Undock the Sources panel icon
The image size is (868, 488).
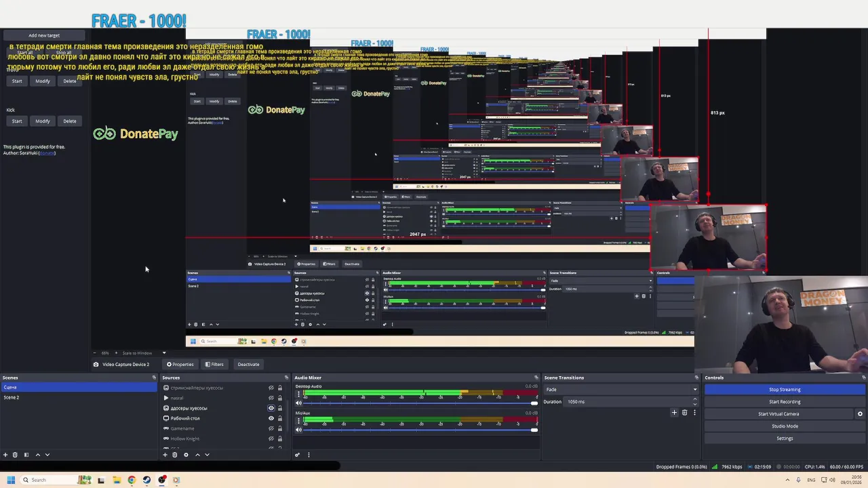click(x=286, y=378)
